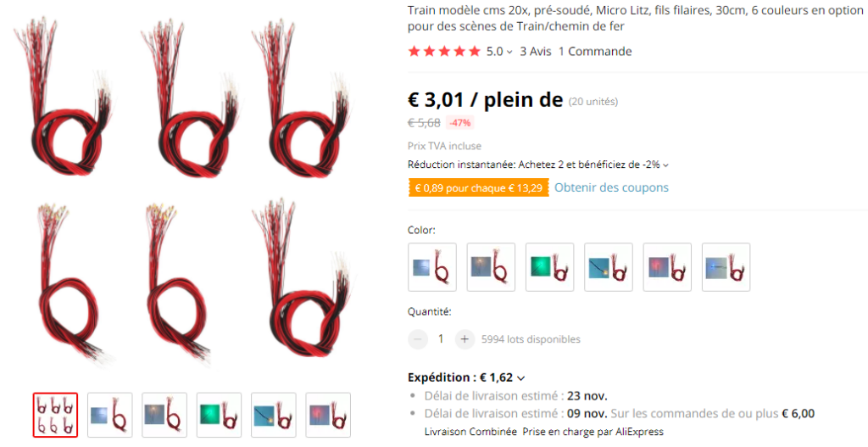Select the last blue LED color option
The image size is (868, 447).
click(x=726, y=267)
